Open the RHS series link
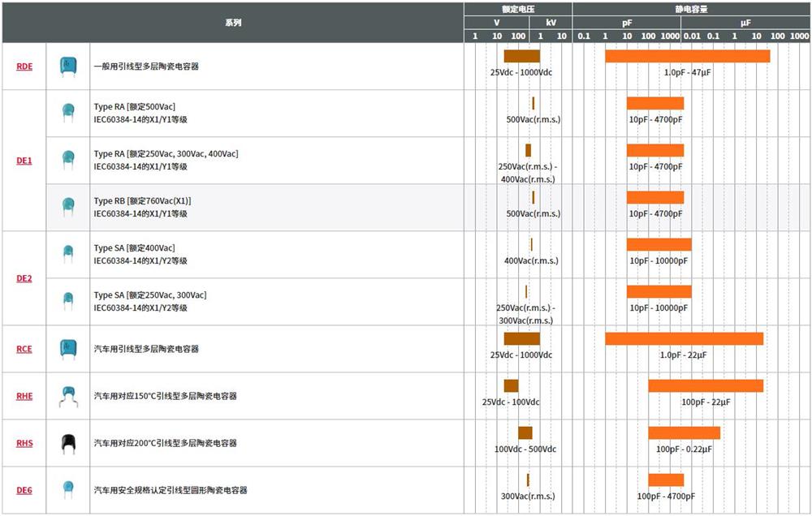 click(24, 443)
